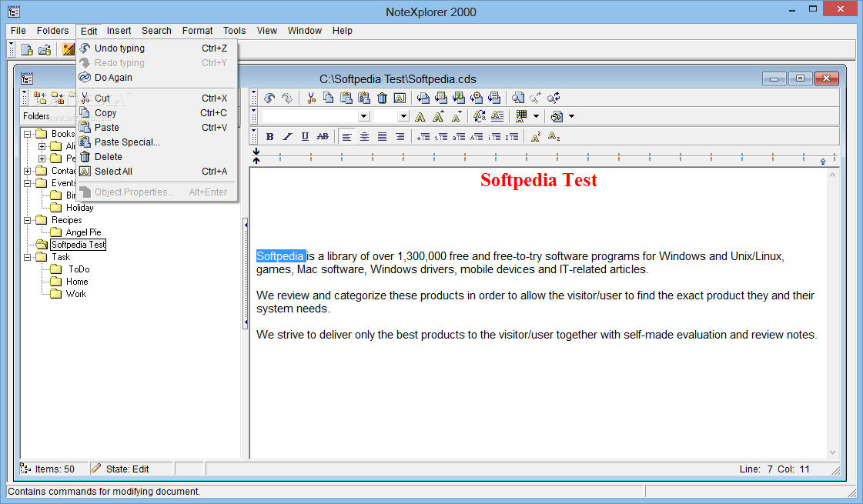
Task: Select the Home folder under Task
Action: coord(77,281)
